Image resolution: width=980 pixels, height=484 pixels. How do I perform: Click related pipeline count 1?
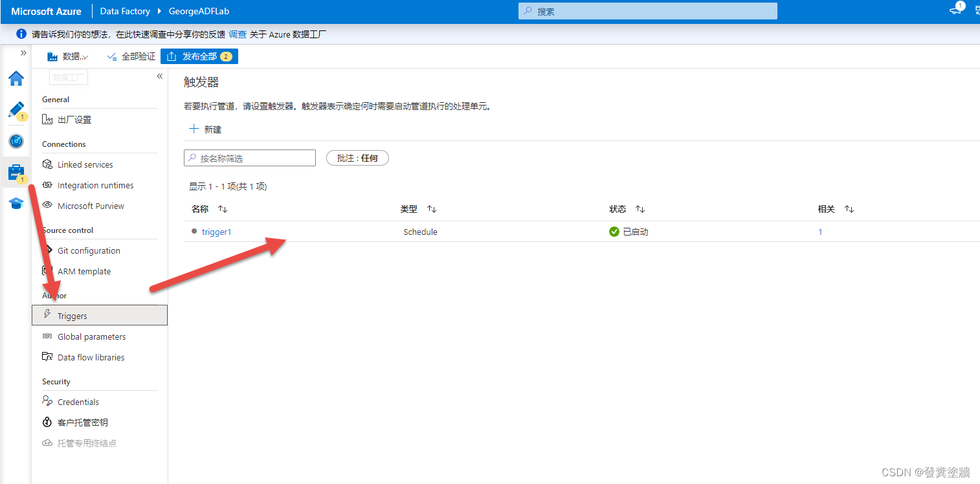pos(820,232)
